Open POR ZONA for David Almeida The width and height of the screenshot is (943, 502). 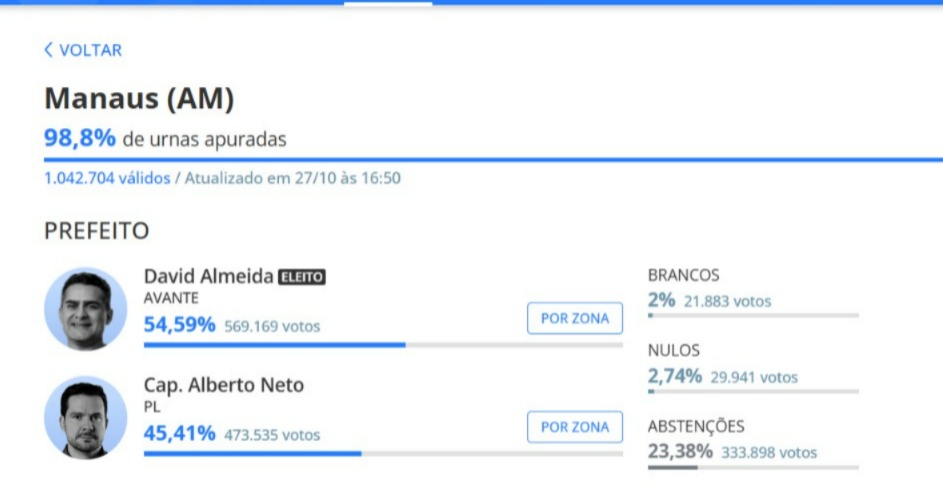(574, 319)
